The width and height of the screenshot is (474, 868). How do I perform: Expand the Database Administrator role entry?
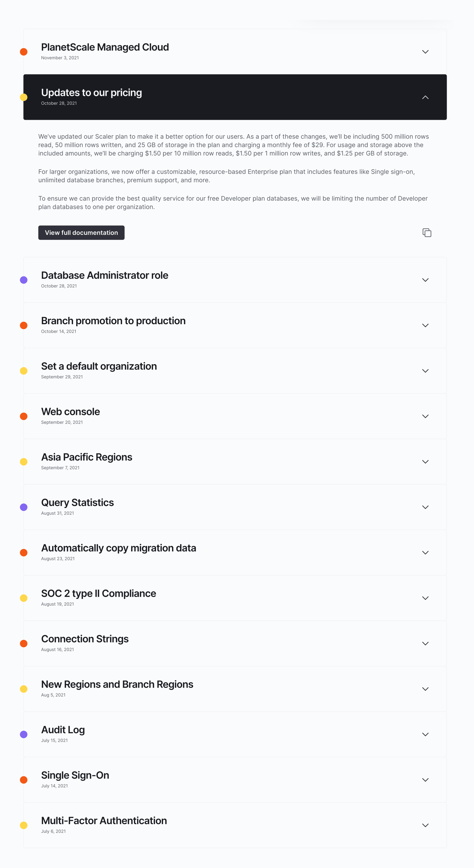tap(425, 280)
